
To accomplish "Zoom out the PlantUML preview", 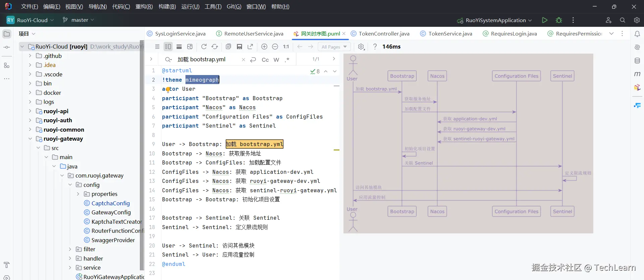I will point(275,47).
